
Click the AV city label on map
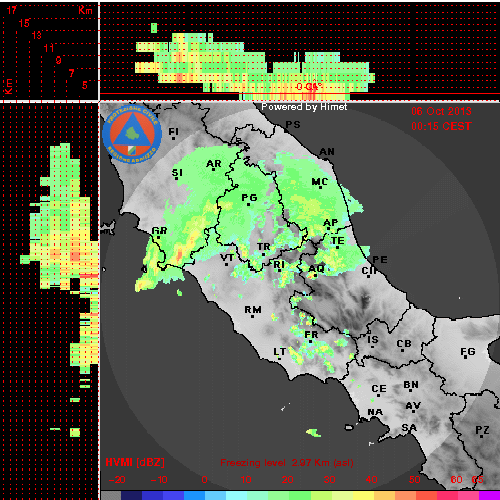[x=413, y=406]
